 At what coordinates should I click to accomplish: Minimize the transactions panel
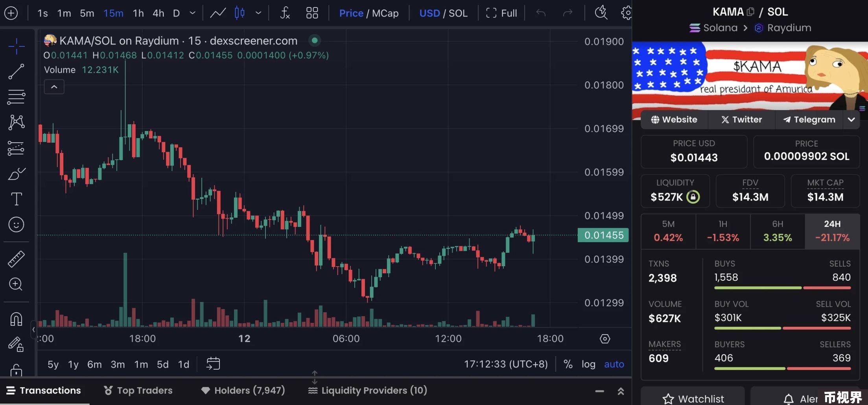pos(599,391)
